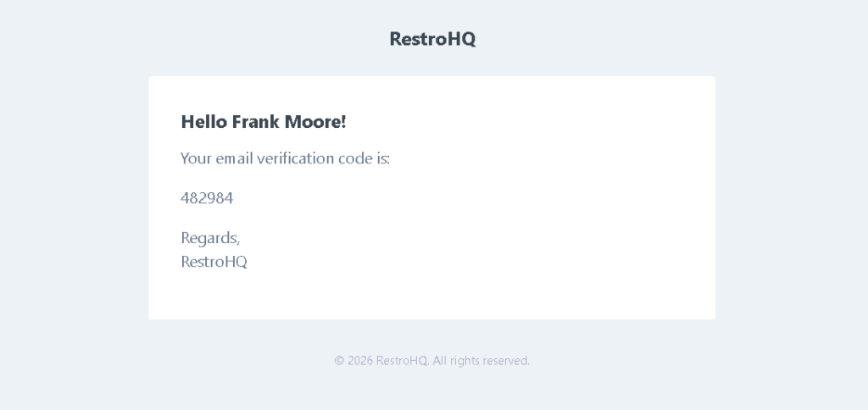This screenshot has height=410, width=868.
Task: Click the Hello Frank Moore! heading
Action: [263, 122]
